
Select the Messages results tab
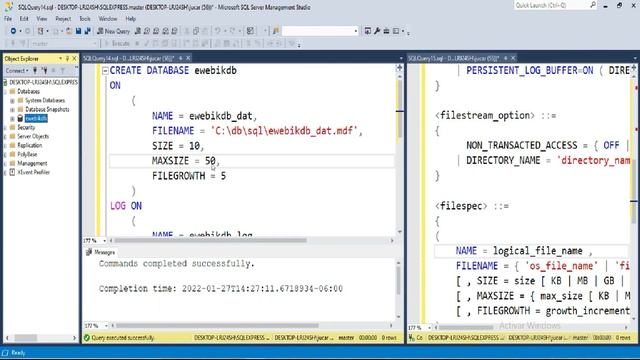pyautogui.click(x=101, y=252)
